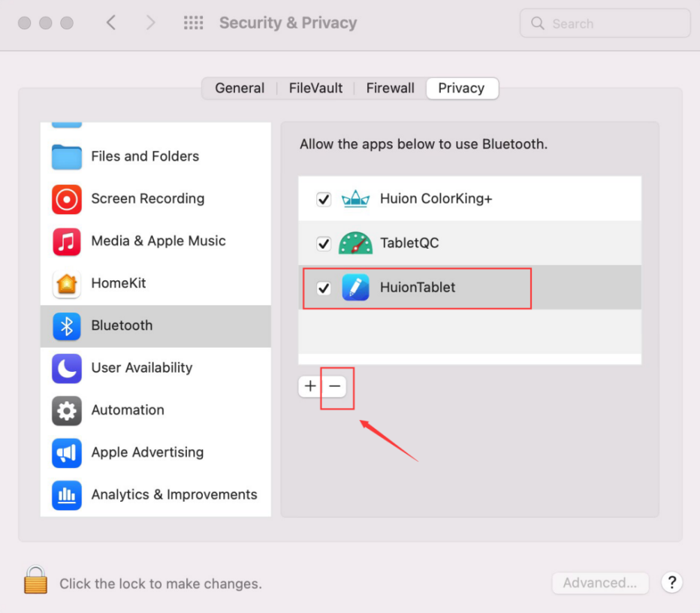Select the HomeKit label
The width and height of the screenshot is (700, 613).
(x=119, y=283)
